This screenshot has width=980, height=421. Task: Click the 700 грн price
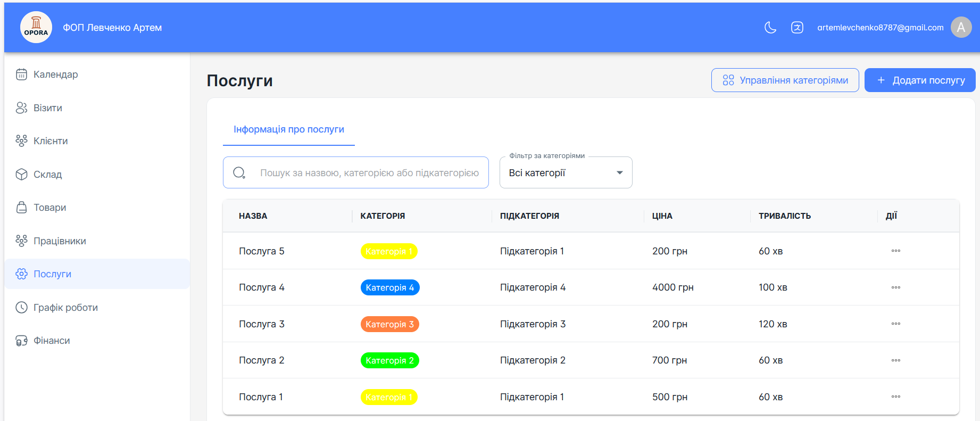(670, 360)
